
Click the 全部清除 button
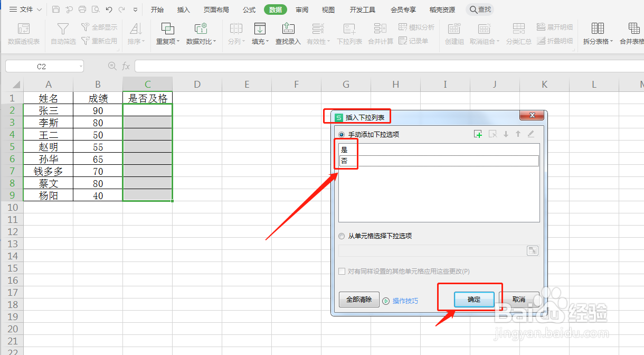[x=359, y=300]
